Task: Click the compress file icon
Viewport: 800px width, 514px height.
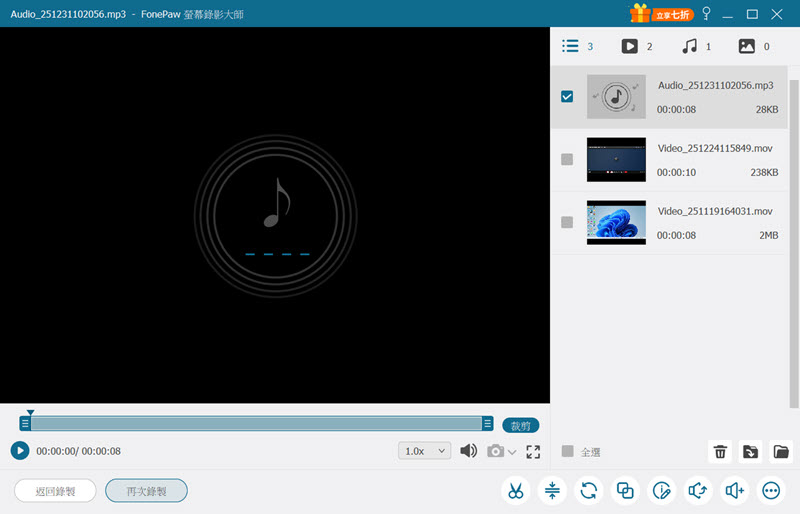Action: pyautogui.click(x=552, y=491)
